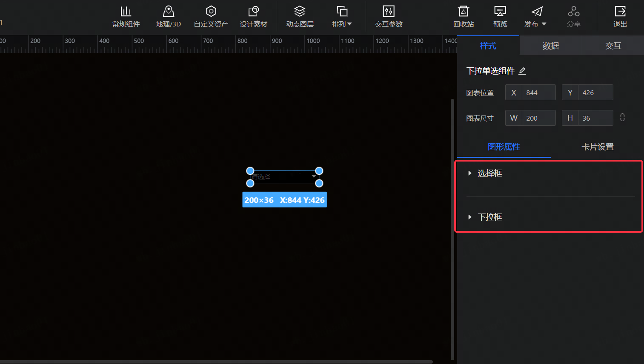Open the 设计素材 design materials
Image resolution: width=644 pixels, height=364 pixels.
click(254, 16)
